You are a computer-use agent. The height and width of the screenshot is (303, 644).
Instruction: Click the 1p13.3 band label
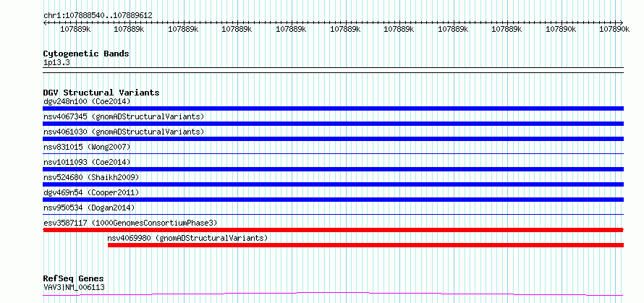point(56,63)
